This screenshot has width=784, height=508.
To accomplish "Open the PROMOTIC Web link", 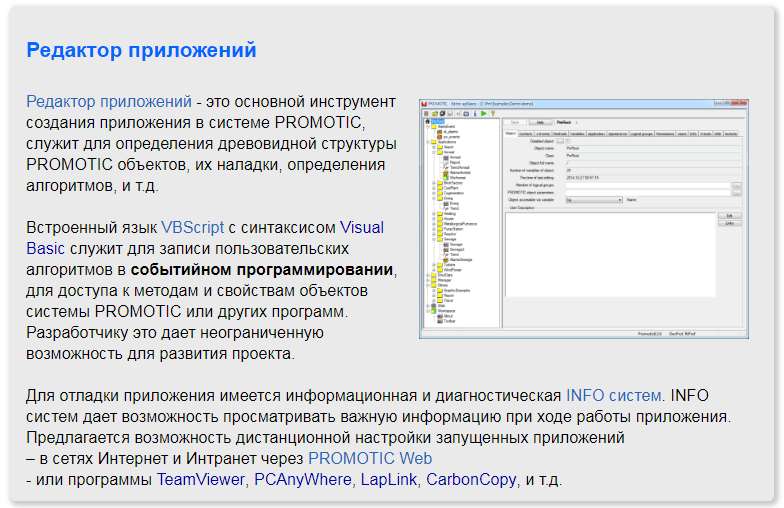I will [370, 459].
